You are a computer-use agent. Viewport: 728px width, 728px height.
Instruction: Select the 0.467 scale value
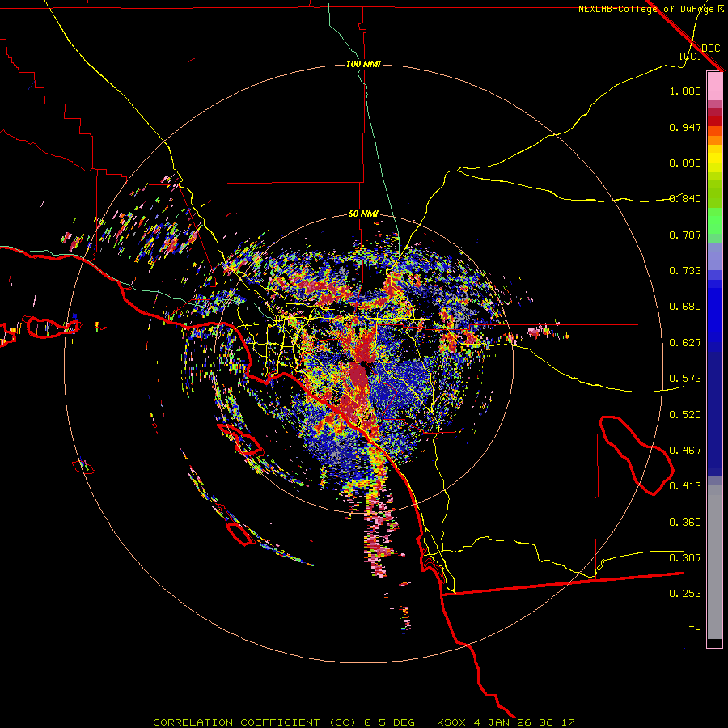coord(685,451)
